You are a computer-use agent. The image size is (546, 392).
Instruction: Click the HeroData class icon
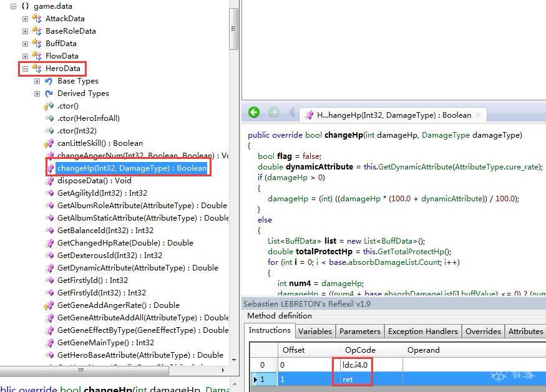37,68
